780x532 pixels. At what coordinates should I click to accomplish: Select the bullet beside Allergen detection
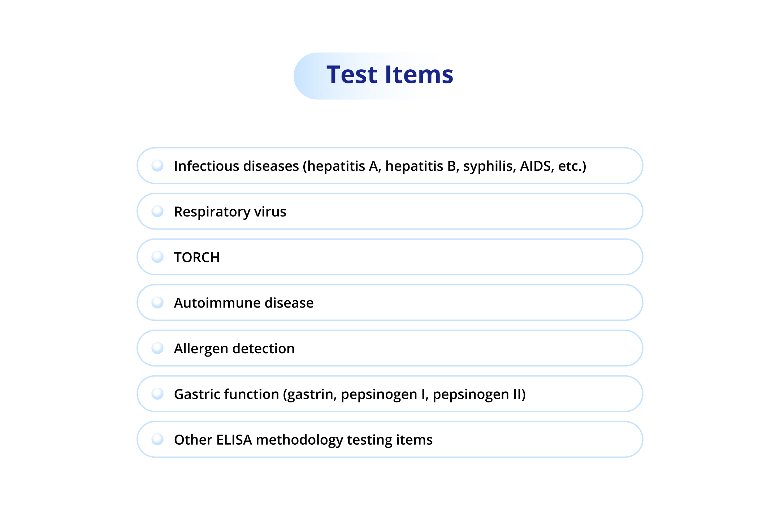157,348
